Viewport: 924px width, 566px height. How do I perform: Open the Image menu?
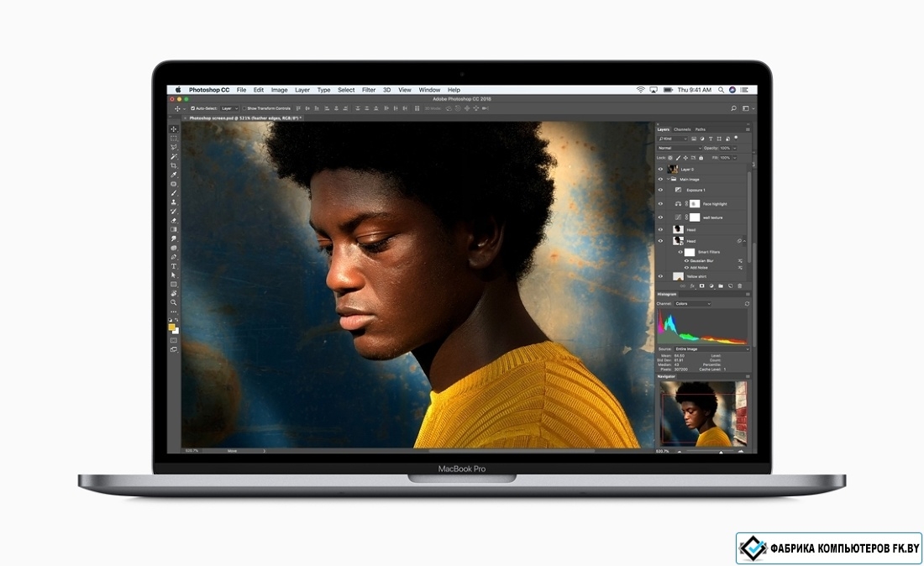coord(280,90)
